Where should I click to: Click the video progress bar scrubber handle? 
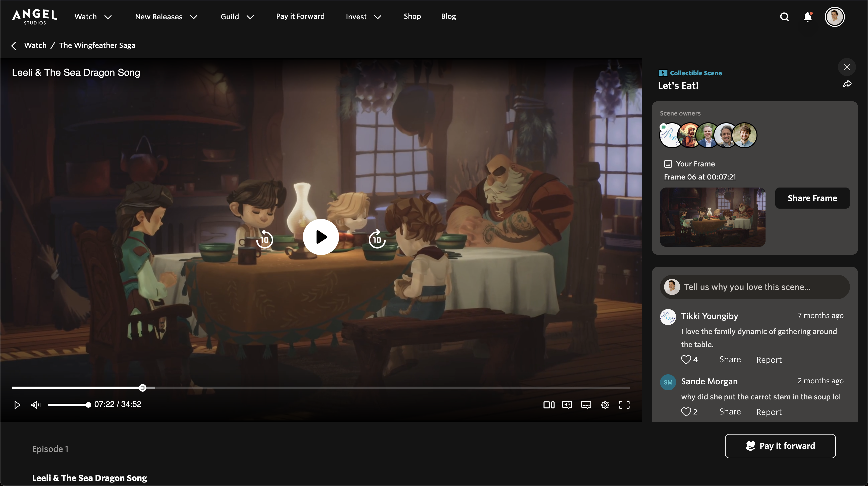pyautogui.click(x=143, y=388)
